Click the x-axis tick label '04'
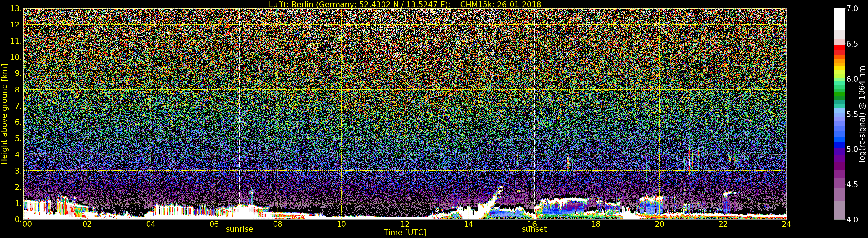 click(x=151, y=224)
